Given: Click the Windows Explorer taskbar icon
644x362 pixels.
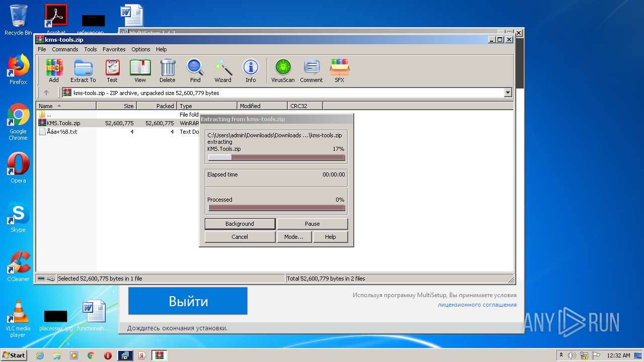Looking at the screenshot, I should click(57, 355).
